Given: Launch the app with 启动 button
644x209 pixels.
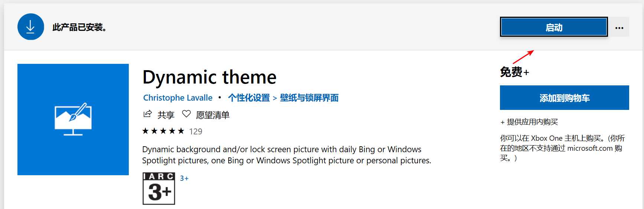Looking at the screenshot, I should point(554,27).
